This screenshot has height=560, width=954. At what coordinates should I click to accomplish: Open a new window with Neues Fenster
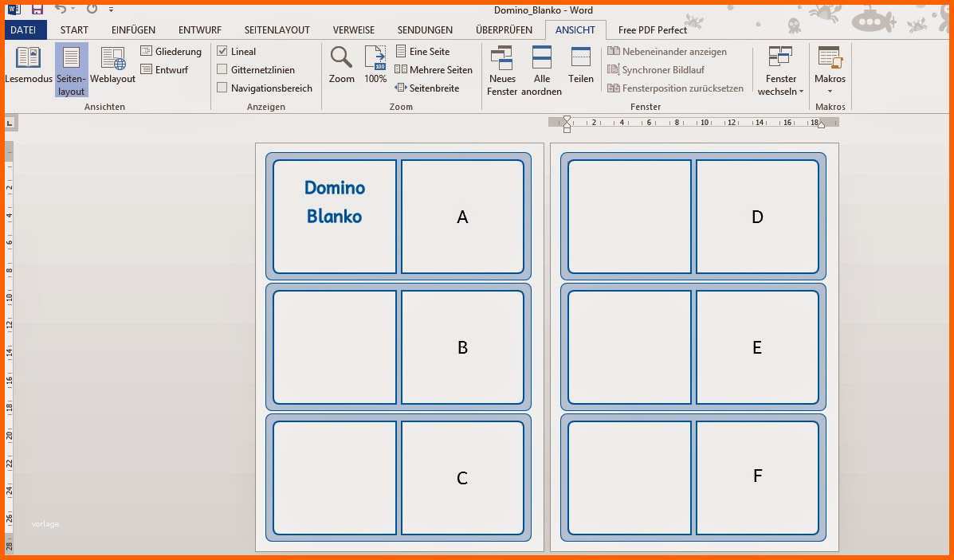click(502, 71)
